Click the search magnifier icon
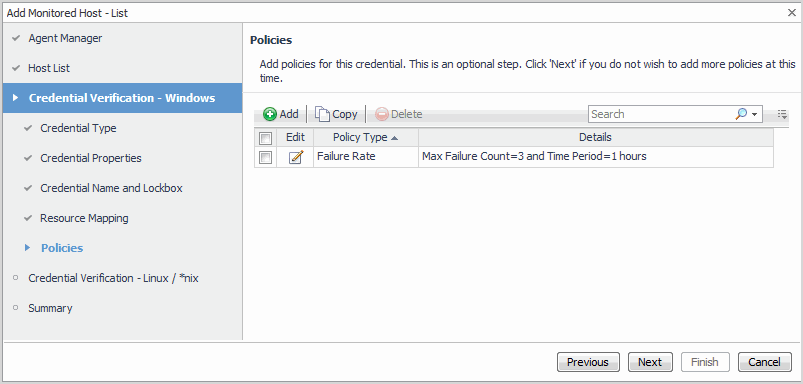803x384 pixels. 741,114
